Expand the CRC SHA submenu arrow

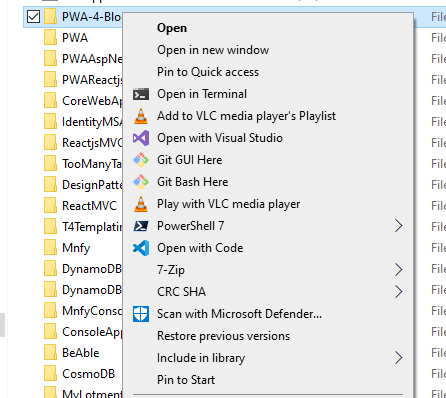399,292
